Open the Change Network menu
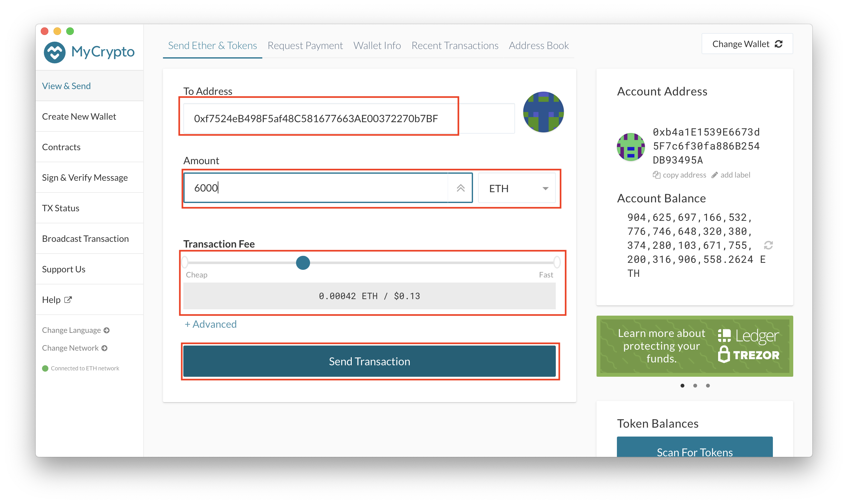This screenshot has width=848, height=504. (x=74, y=348)
